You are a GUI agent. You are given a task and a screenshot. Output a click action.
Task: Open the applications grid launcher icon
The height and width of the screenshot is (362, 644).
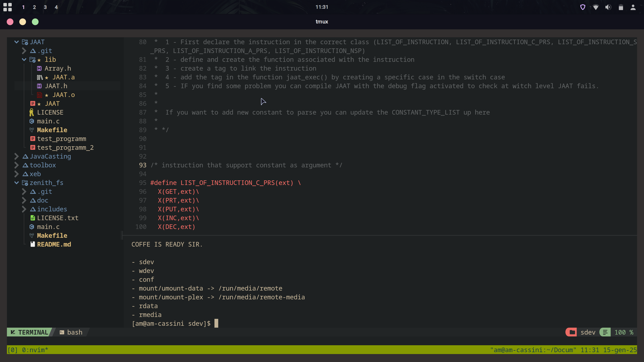8,7
